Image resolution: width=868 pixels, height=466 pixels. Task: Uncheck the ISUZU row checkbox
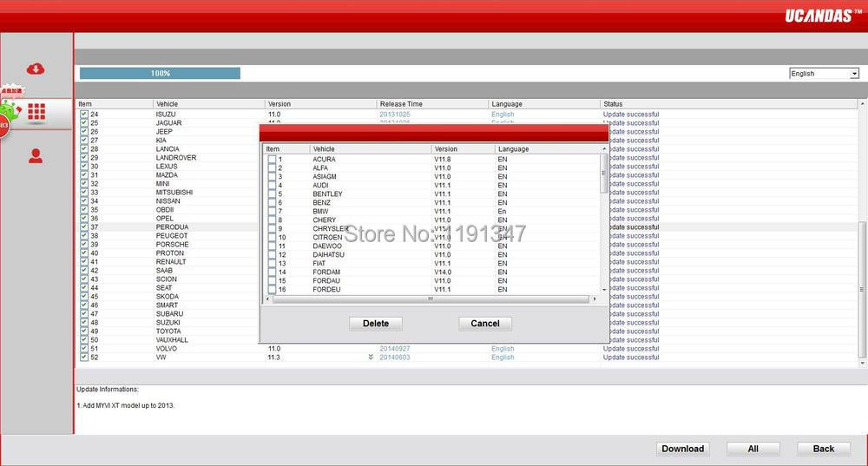point(83,115)
